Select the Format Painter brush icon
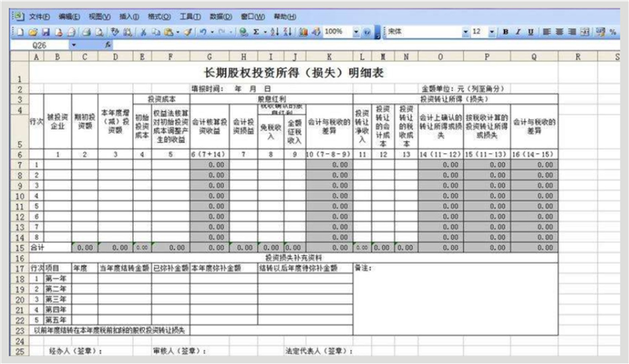Viewport: 629px width, 364px height. pyautogui.click(x=187, y=31)
